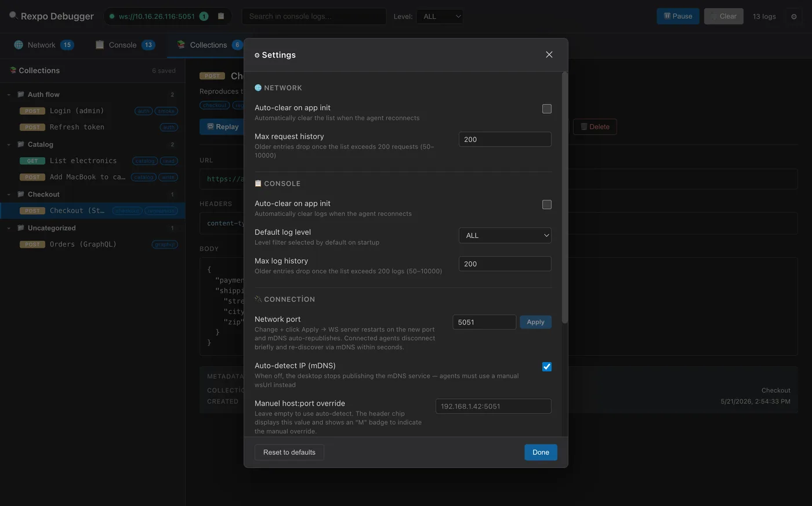Focus the Network port field
This screenshot has width=812, height=506.
[x=484, y=322]
